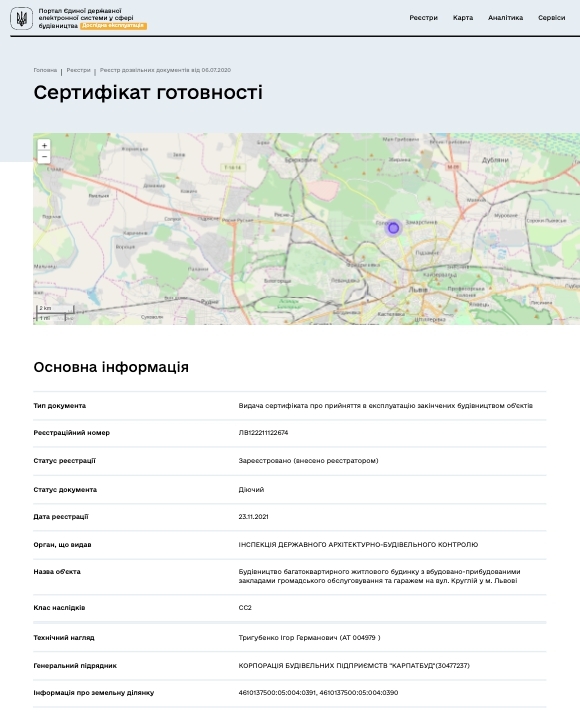This screenshot has width=580, height=712.
Task: Select the registration date 23.11.2021
Action: tap(253, 517)
